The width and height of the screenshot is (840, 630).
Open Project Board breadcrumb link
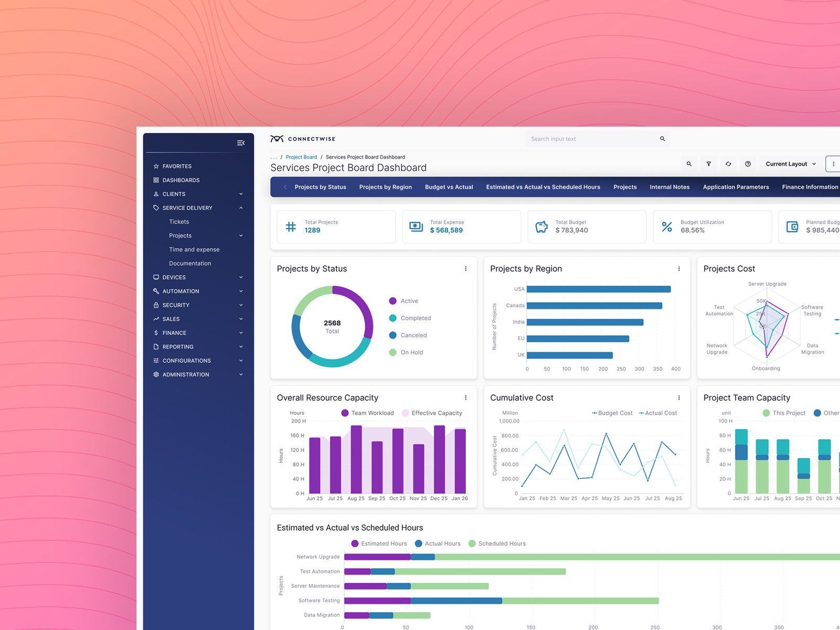[x=301, y=157]
